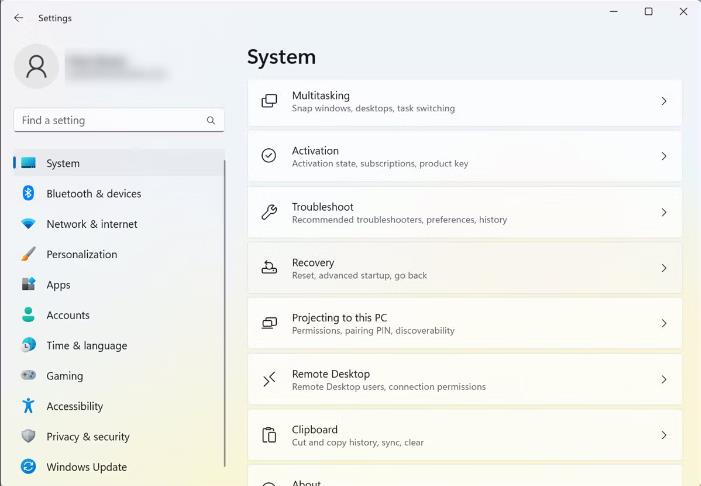Open Accessibility settings
Viewport: 701px width, 486px height.
(118, 406)
